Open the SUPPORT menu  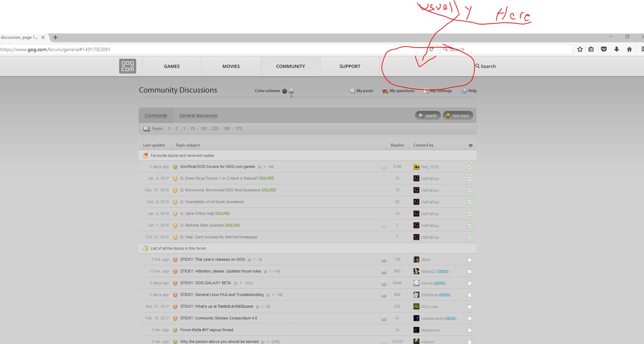[x=350, y=66]
